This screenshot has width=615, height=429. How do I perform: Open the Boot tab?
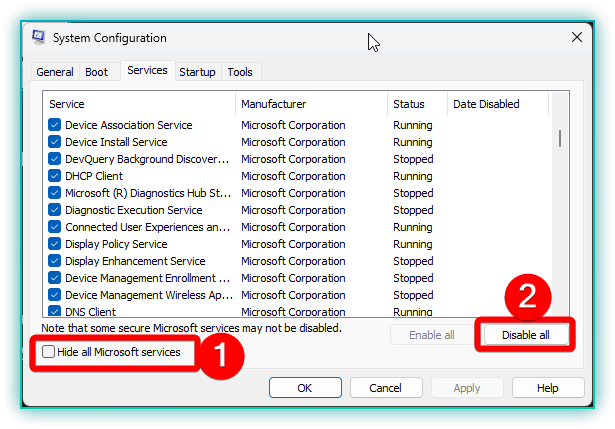97,72
